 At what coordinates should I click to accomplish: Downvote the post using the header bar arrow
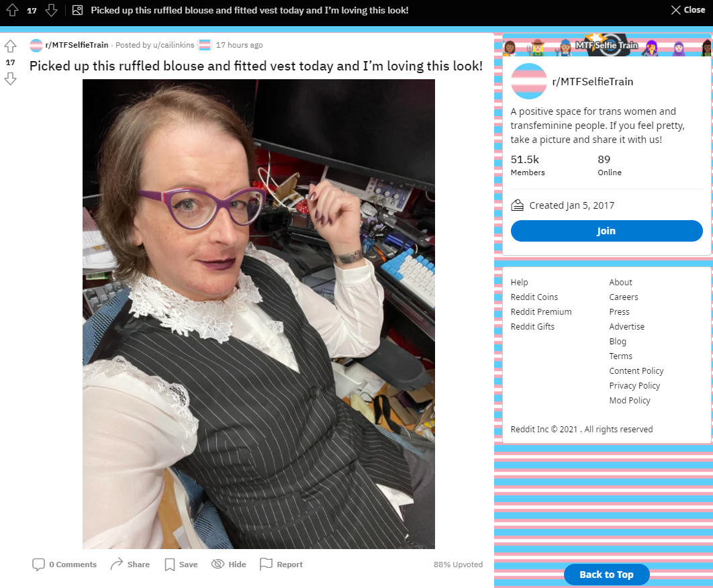(52, 10)
